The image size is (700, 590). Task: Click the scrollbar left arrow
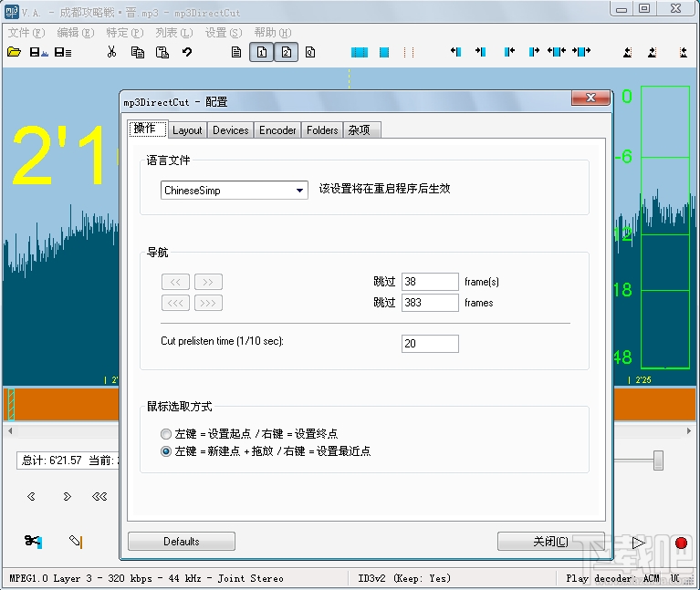click(10, 431)
